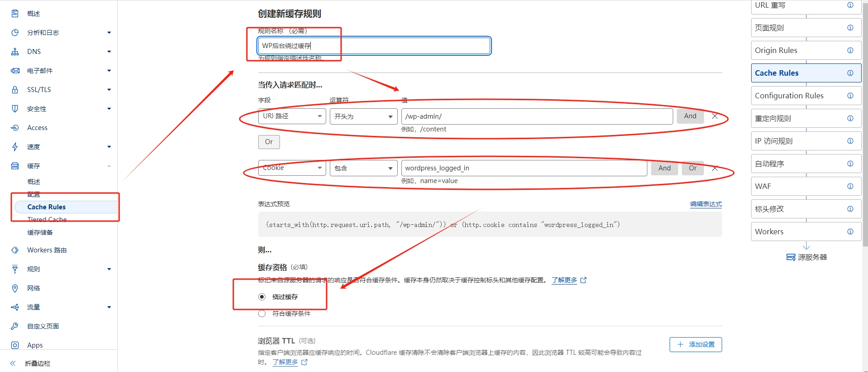Click the wordpress_logged_in value input field

(524, 168)
